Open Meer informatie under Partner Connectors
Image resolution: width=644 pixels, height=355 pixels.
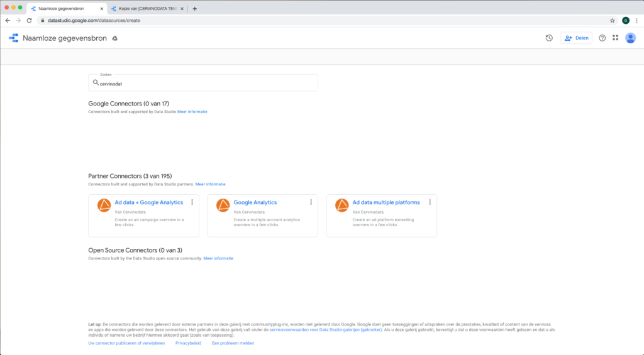click(210, 184)
